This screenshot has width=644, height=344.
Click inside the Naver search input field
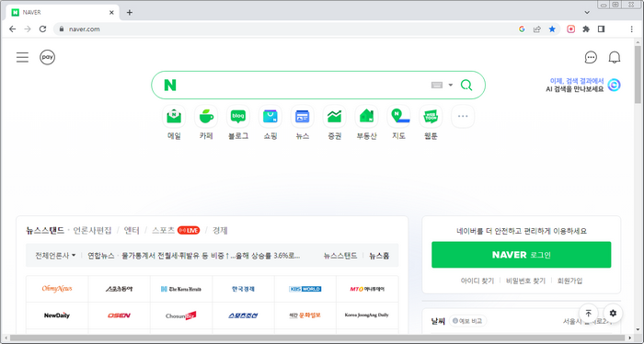pos(304,85)
